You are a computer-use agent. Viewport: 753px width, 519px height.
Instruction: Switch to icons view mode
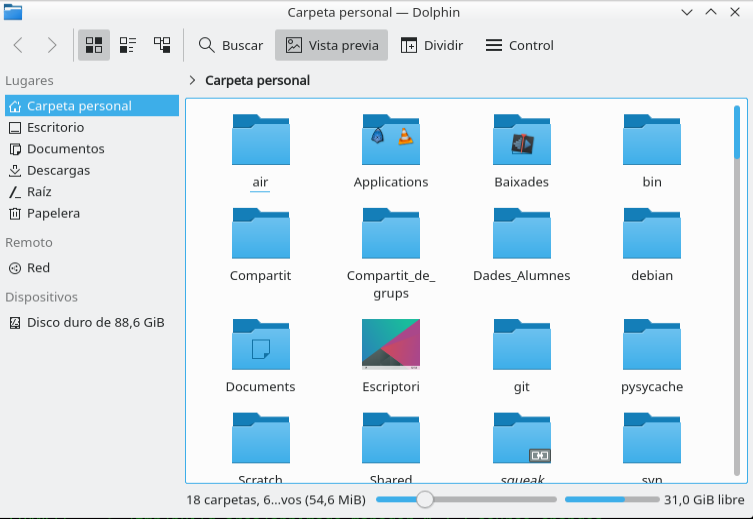[x=94, y=45]
